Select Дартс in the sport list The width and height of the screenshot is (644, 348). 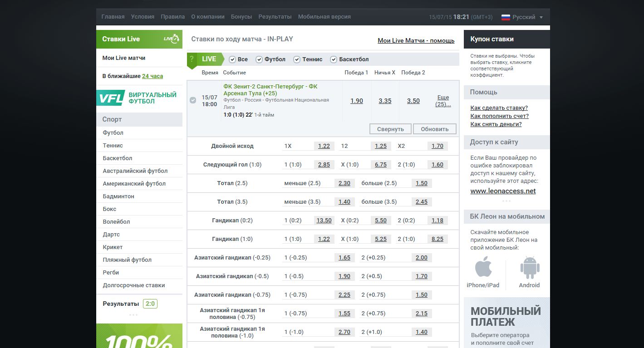coord(111,235)
